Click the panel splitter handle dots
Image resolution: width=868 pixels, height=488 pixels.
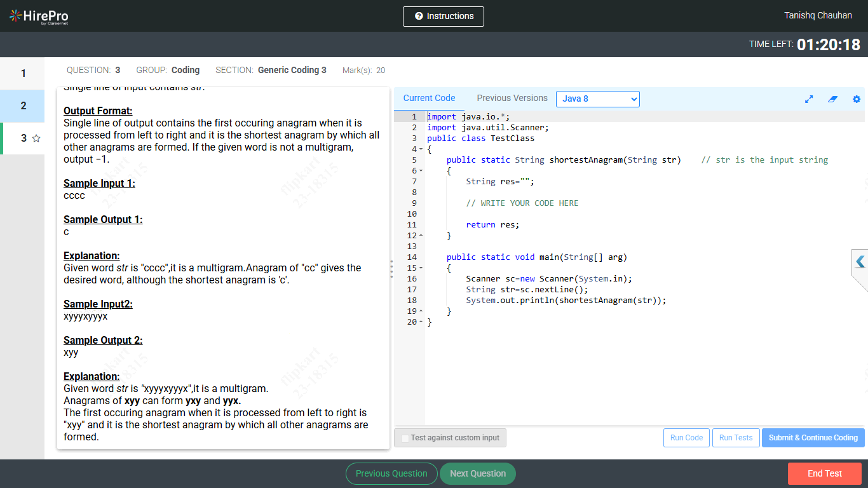[x=391, y=269]
